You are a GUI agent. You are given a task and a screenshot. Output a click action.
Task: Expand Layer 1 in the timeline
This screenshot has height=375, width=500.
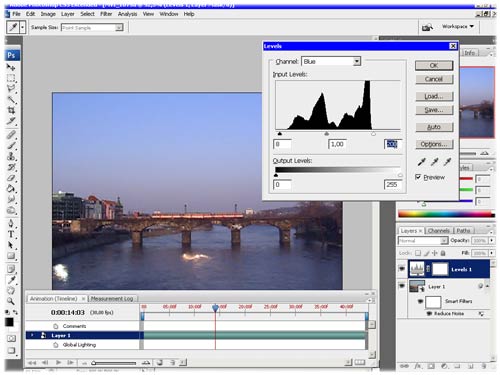click(32, 335)
